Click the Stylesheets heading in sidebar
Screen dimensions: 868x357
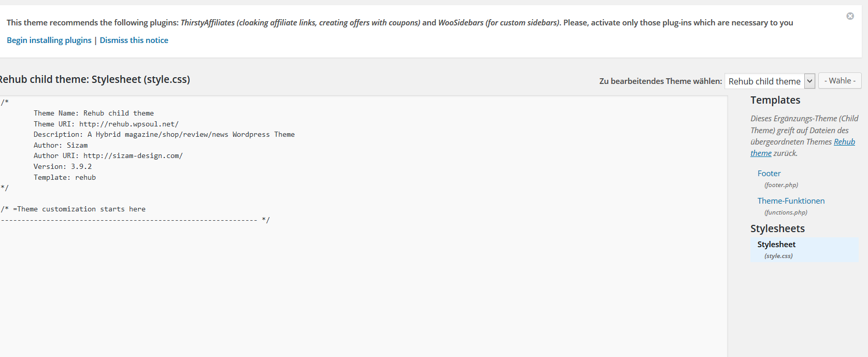click(777, 229)
